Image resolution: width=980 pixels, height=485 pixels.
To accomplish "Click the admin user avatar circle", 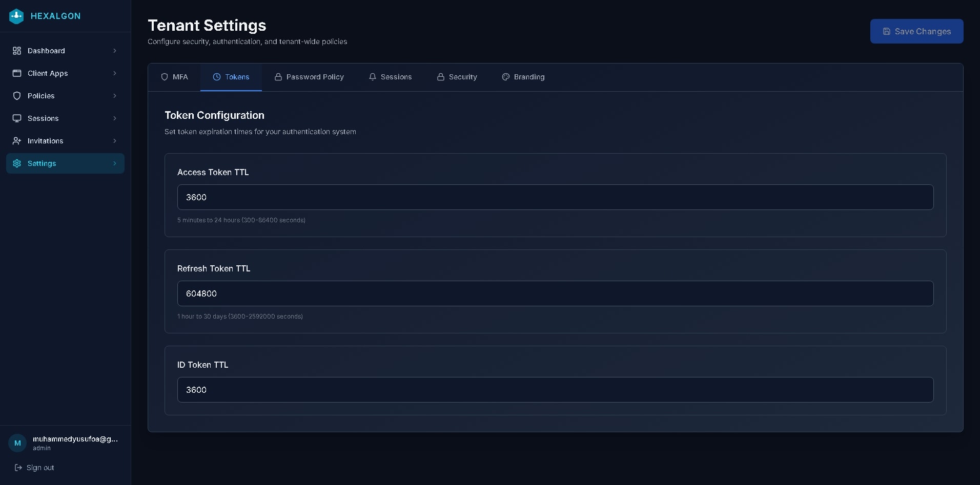I will [x=17, y=442].
